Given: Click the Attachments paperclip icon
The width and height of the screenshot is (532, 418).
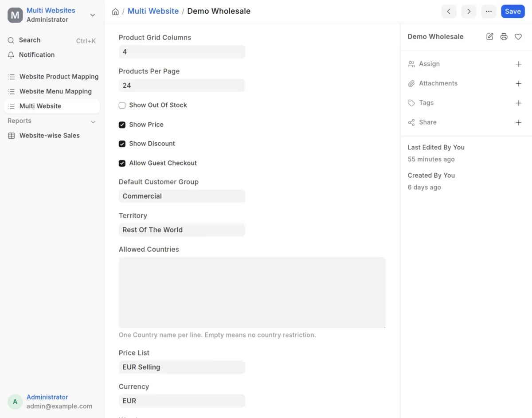Looking at the screenshot, I should [x=411, y=83].
